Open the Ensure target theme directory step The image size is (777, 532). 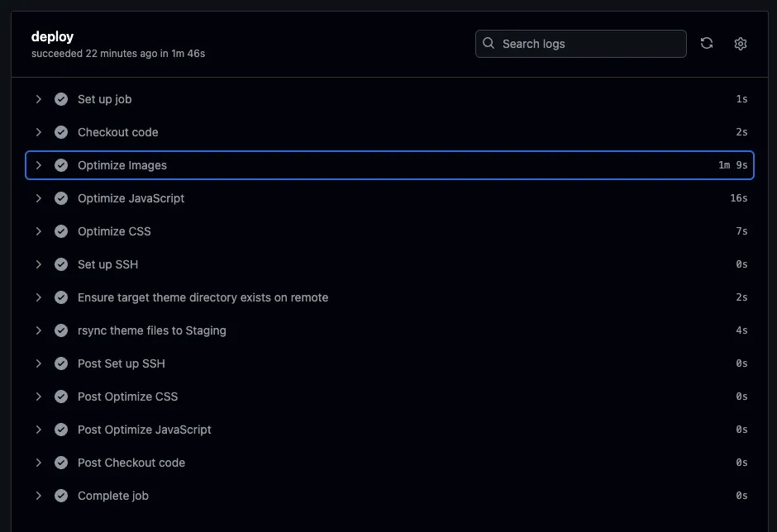click(x=203, y=297)
